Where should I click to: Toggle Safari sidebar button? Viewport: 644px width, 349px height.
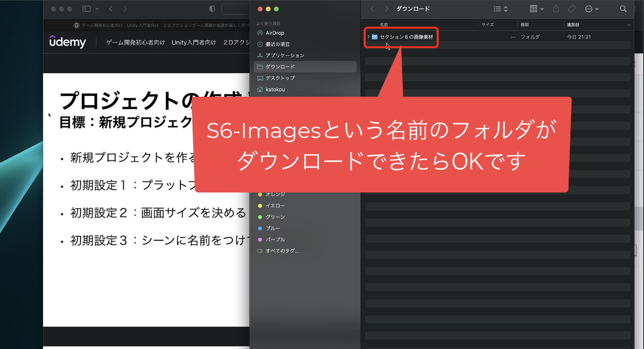point(86,9)
